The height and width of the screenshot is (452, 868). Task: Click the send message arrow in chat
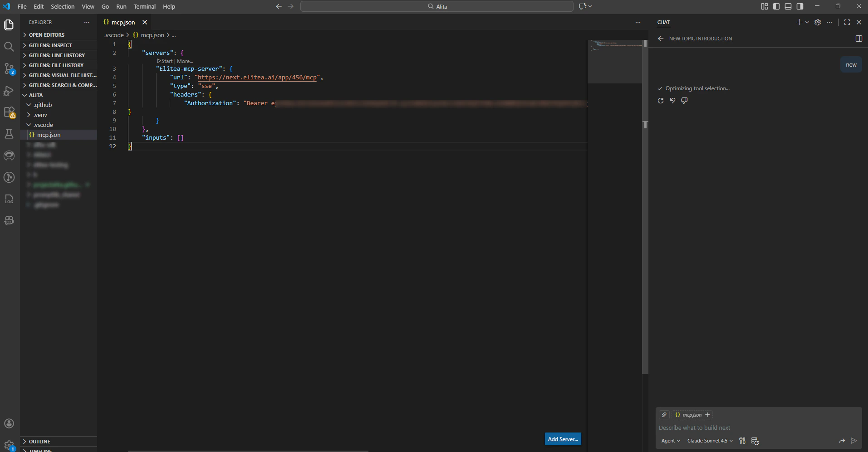(853, 440)
